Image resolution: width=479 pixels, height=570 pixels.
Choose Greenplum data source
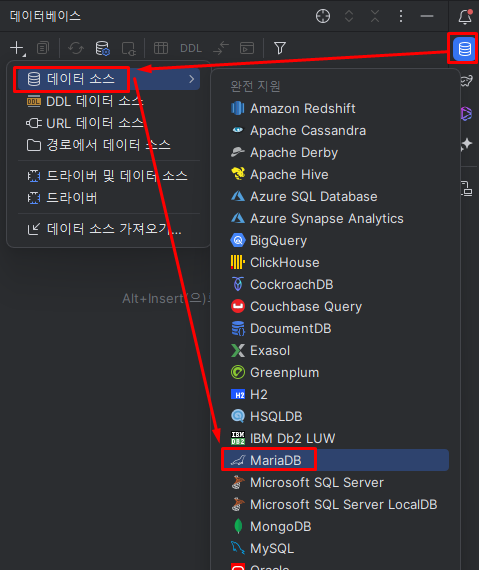point(335,372)
